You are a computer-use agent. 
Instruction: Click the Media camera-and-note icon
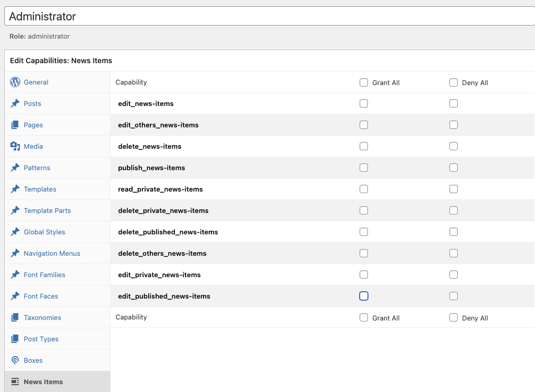click(15, 146)
